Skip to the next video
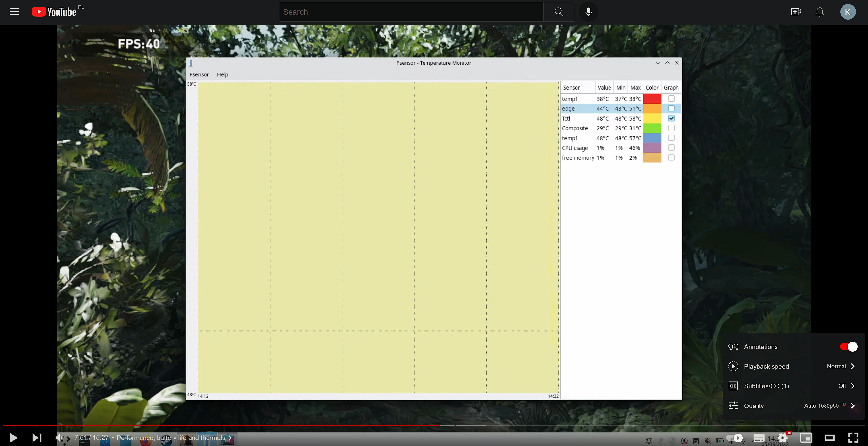 pyautogui.click(x=36, y=438)
